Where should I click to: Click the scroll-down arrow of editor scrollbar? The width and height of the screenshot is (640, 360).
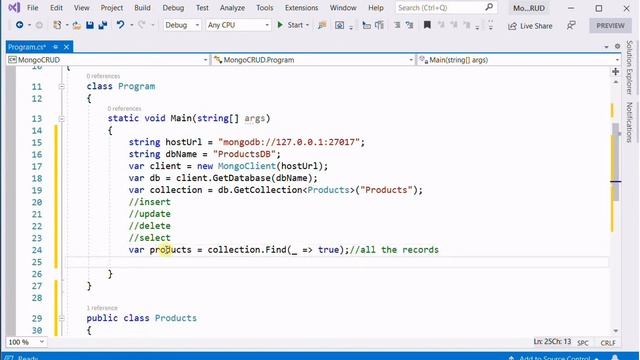click(616, 331)
